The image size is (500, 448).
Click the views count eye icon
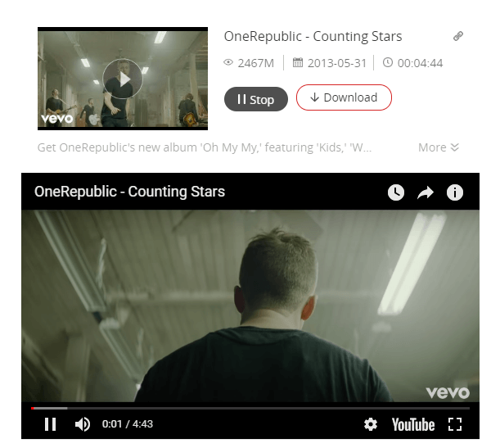[x=228, y=62]
